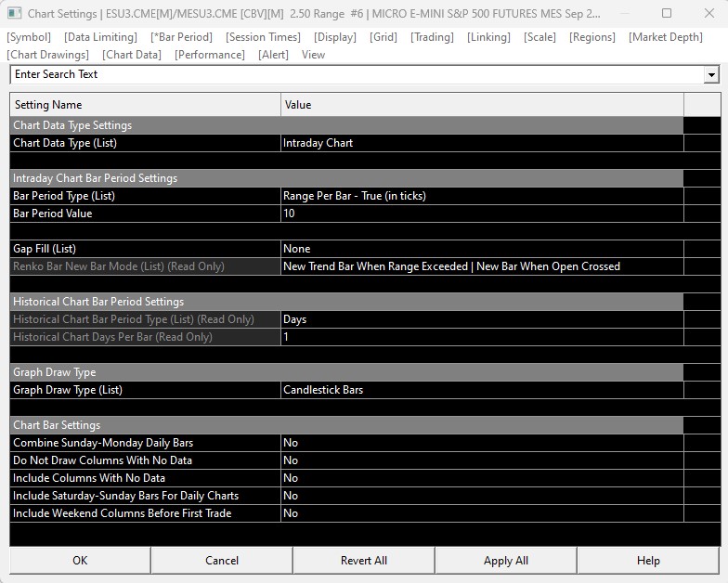Click the Revert All button
The image size is (728, 583).
pos(363,561)
